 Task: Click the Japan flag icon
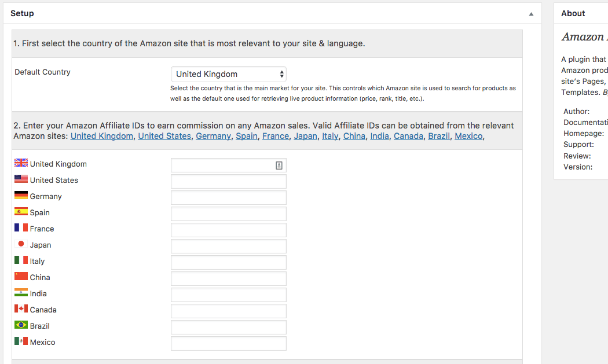[x=21, y=244]
